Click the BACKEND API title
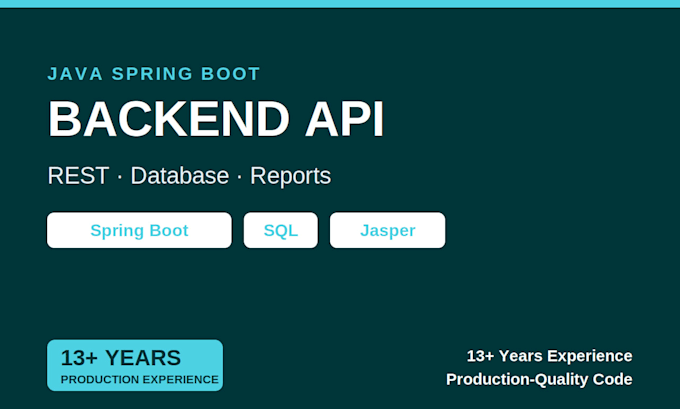 coord(216,119)
